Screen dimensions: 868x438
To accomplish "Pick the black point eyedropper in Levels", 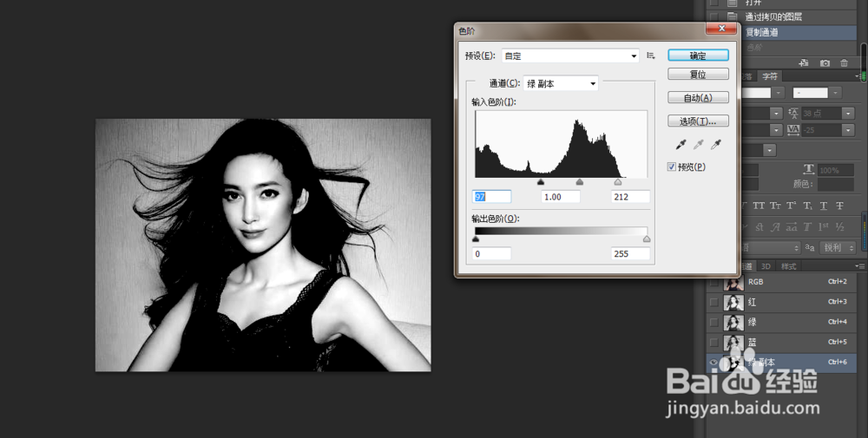I will 681,145.
